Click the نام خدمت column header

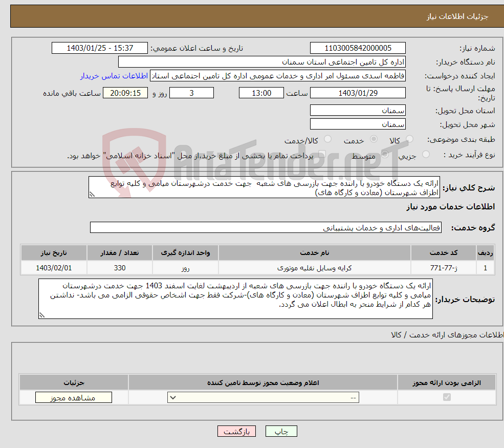[315, 253]
